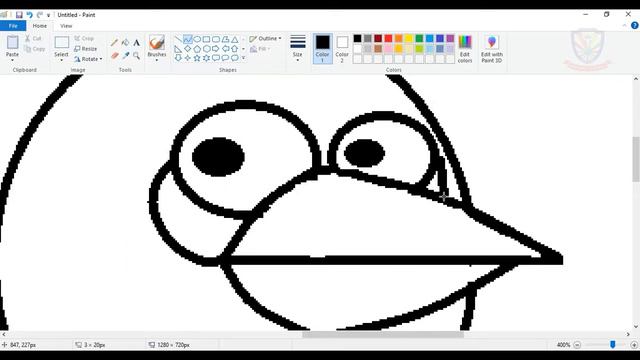This screenshot has height=360, width=640.
Task: Expand the shapes gallery more arrow
Action: 243,58
